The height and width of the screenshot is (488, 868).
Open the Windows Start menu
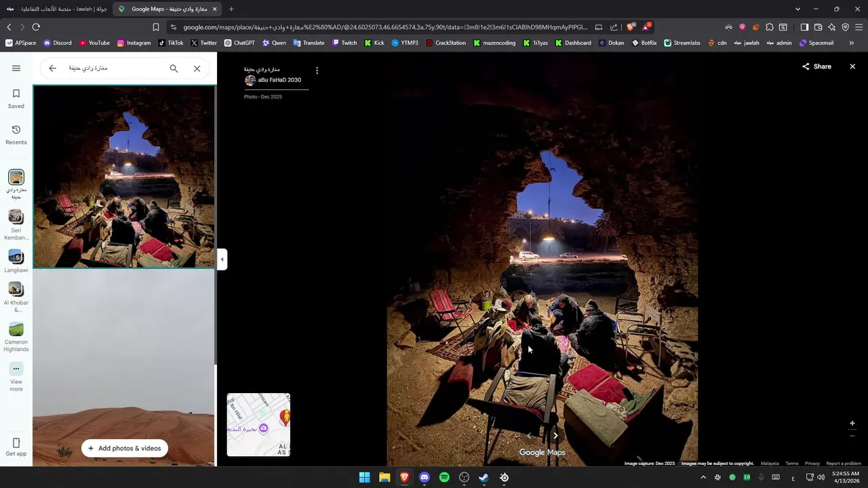tap(364, 477)
